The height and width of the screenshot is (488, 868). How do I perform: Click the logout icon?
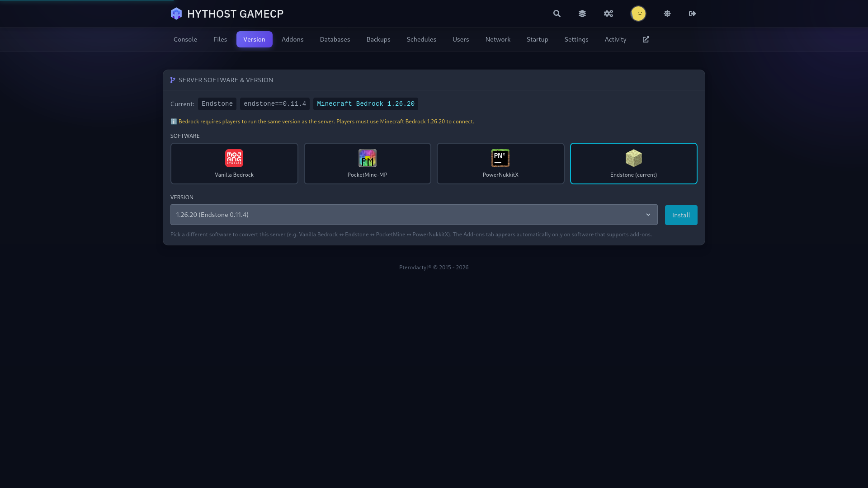tap(693, 14)
